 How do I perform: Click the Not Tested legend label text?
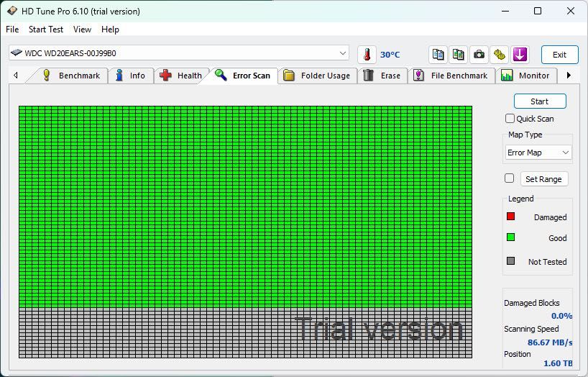point(547,262)
